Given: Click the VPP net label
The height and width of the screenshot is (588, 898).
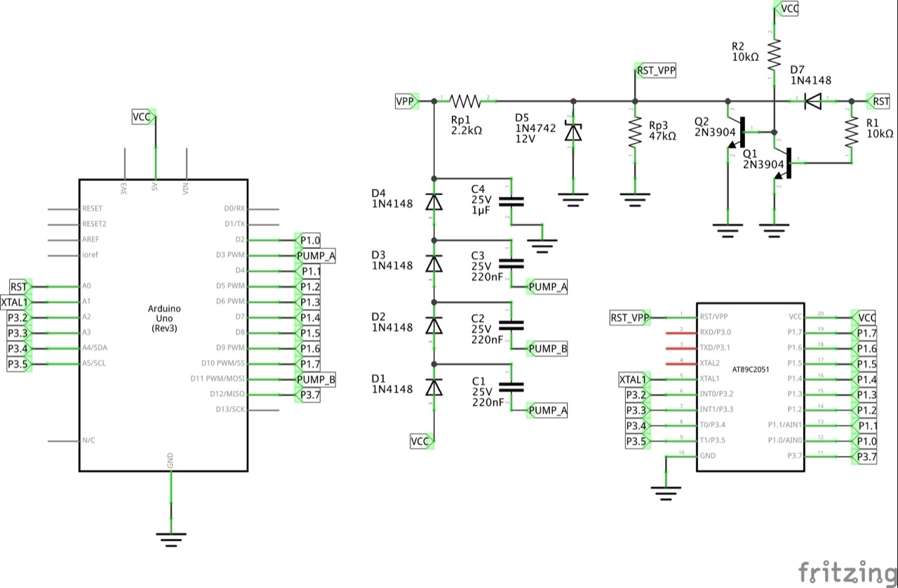Looking at the screenshot, I should 406,102.
